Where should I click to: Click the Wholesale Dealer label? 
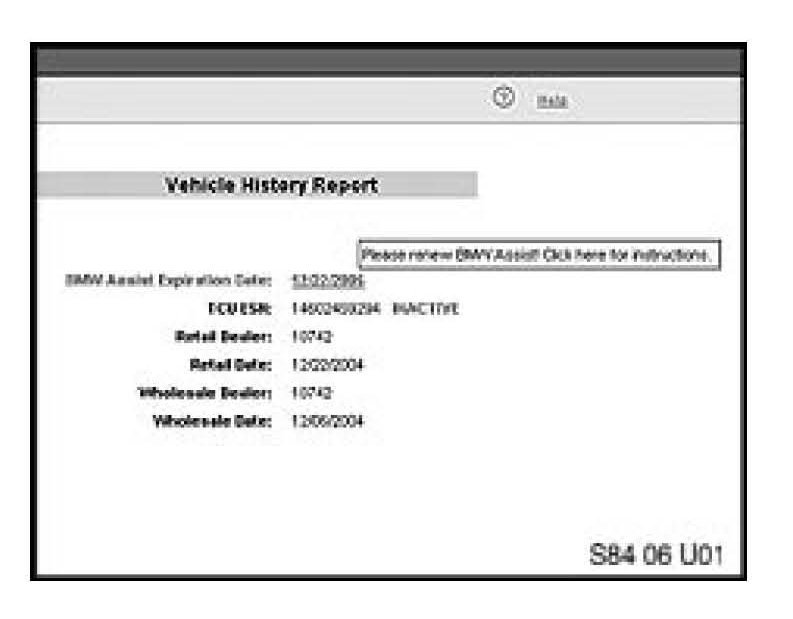tap(205, 393)
